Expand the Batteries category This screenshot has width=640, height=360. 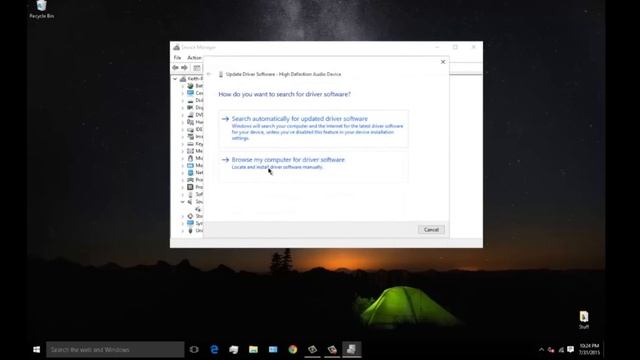pyautogui.click(x=182, y=86)
